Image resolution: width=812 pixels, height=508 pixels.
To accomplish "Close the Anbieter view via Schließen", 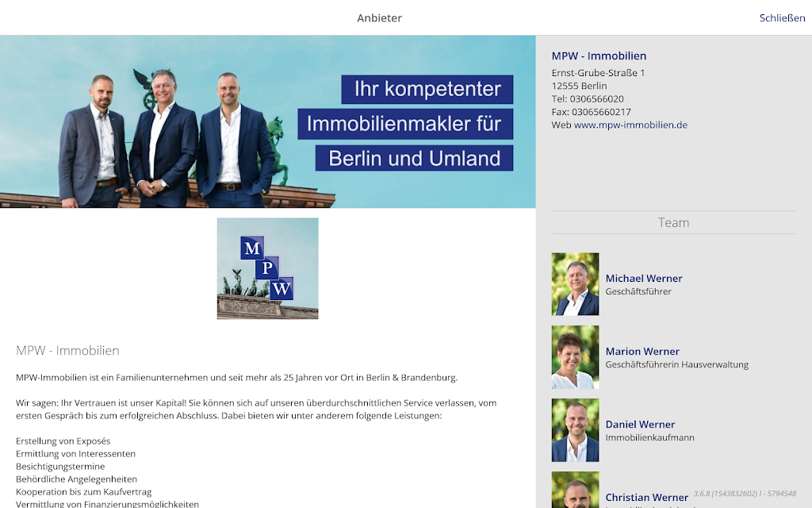I will (x=782, y=18).
